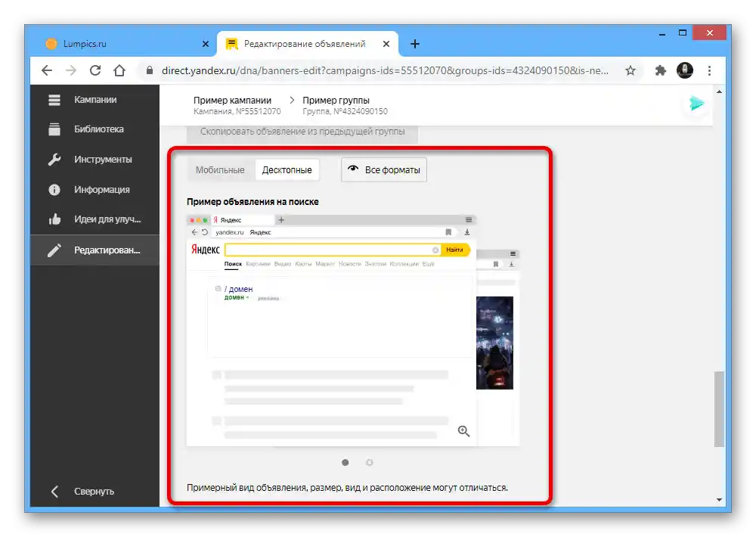Select the Редактирование объявлений tab
756x537 pixels.
click(x=308, y=44)
